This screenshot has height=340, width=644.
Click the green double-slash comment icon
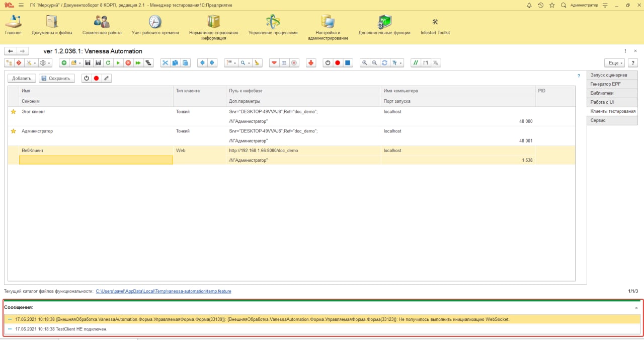point(416,63)
